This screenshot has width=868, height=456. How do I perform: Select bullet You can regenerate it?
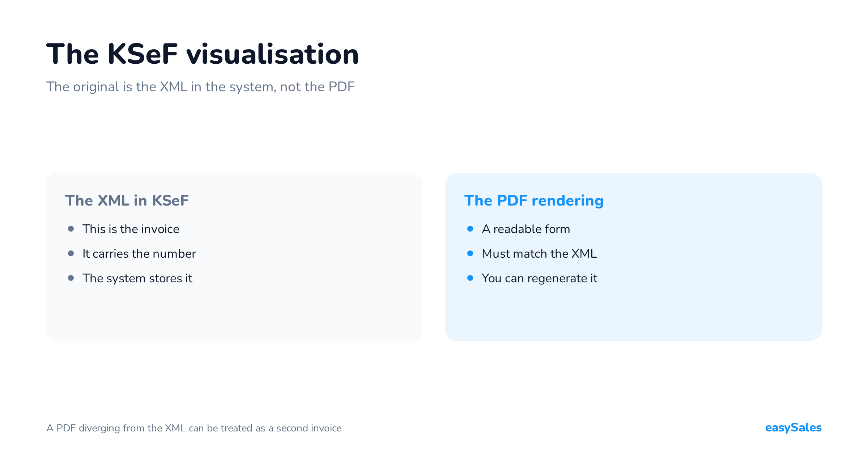540,278
